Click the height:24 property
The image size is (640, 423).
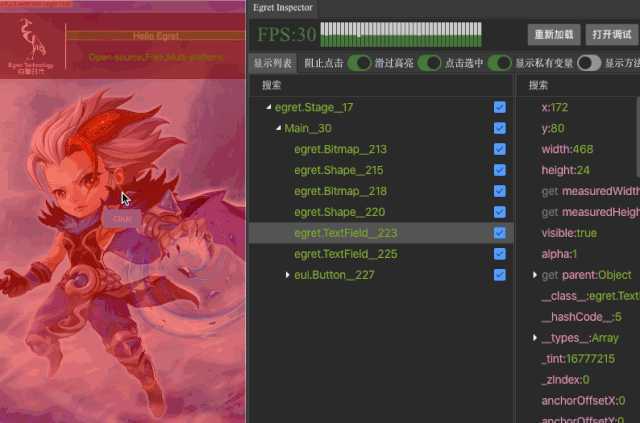[x=565, y=170]
